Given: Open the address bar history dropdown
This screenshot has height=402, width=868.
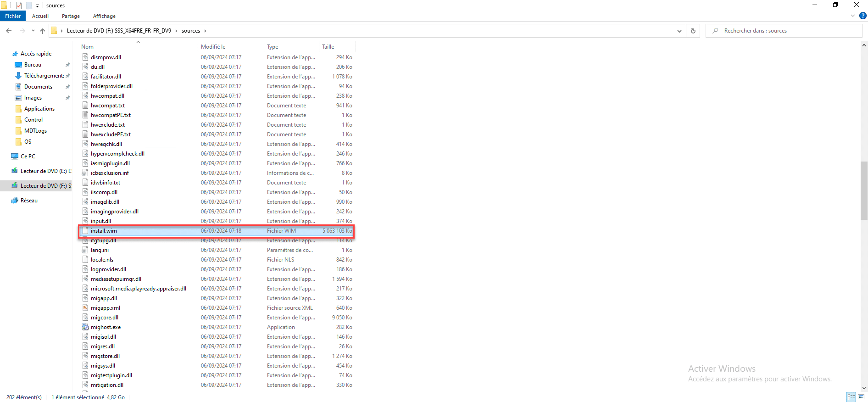Looking at the screenshot, I should pyautogui.click(x=679, y=31).
